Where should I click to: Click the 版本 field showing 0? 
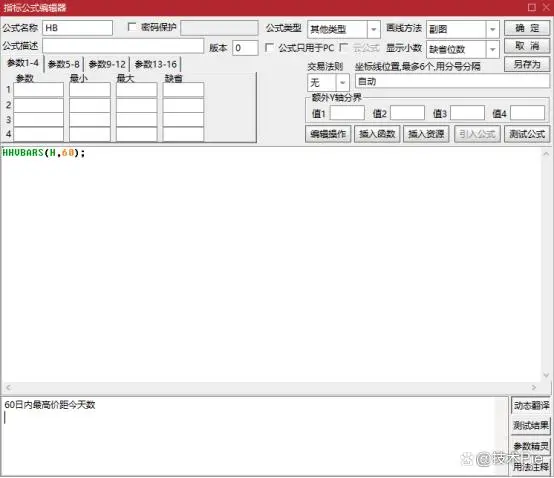click(245, 48)
